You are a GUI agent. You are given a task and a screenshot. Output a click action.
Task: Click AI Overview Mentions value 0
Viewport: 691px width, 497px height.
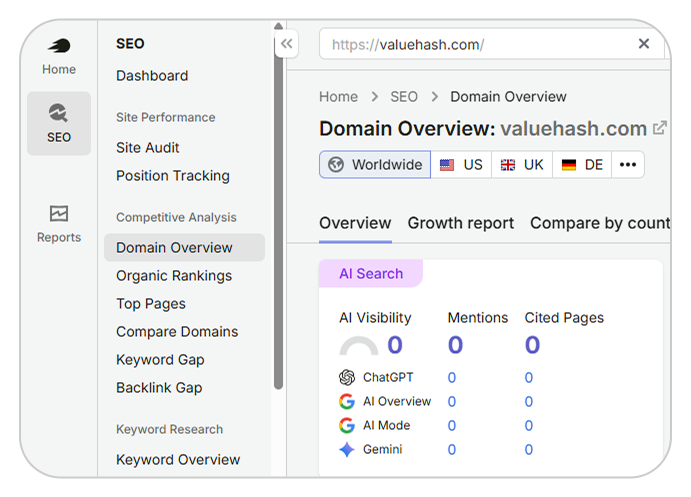pyautogui.click(x=452, y=401)
